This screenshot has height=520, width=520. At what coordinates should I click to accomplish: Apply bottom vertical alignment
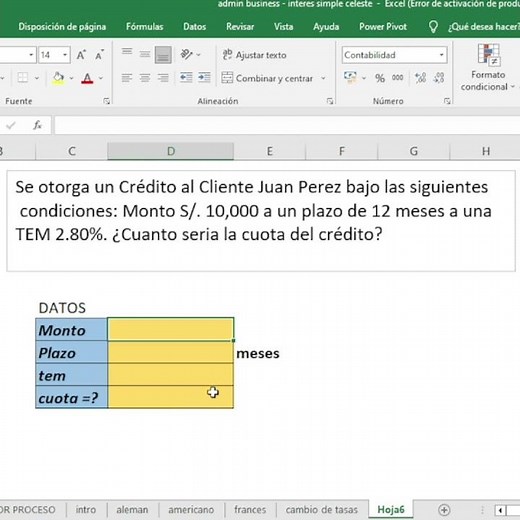(x=163, y=54)
